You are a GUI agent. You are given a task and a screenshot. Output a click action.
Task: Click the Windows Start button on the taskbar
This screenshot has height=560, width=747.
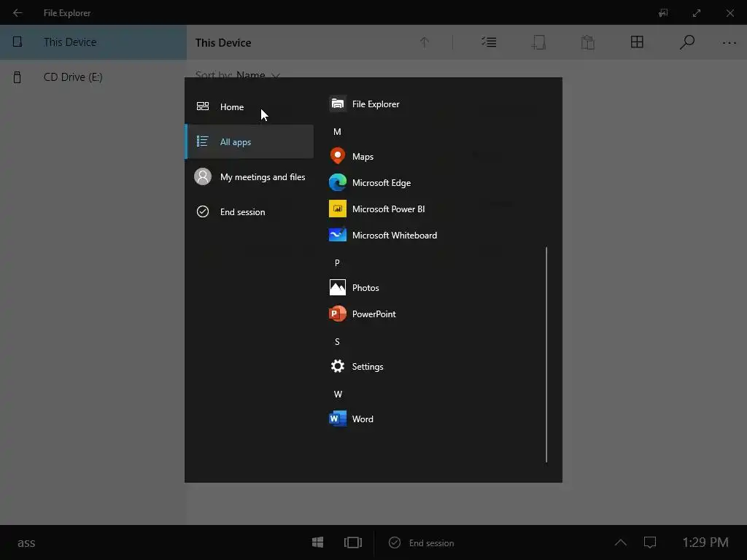tap(318, 542)
